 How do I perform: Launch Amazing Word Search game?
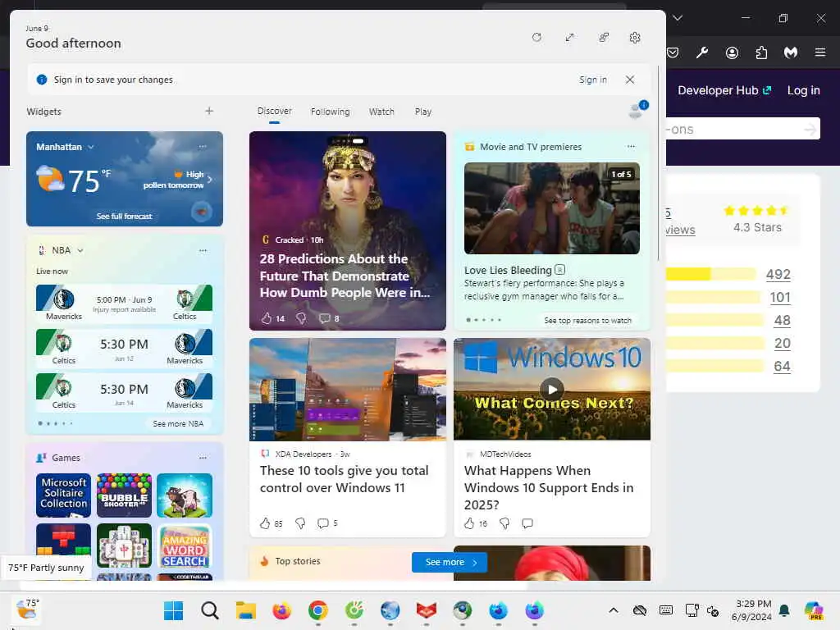tap(185, 546)
